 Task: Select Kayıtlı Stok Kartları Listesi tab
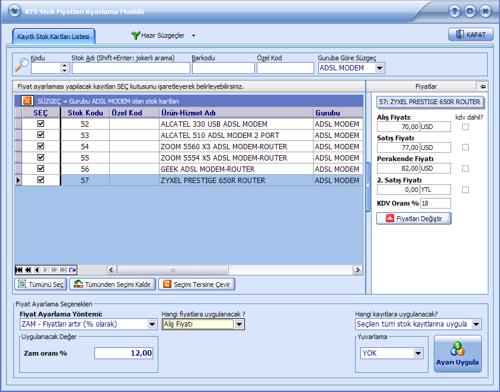[x=53, y=36]
